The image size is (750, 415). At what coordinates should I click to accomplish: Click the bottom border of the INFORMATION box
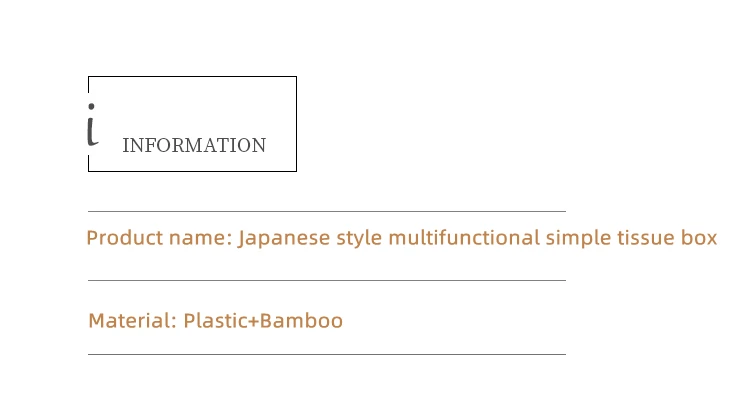pos(192,171)
